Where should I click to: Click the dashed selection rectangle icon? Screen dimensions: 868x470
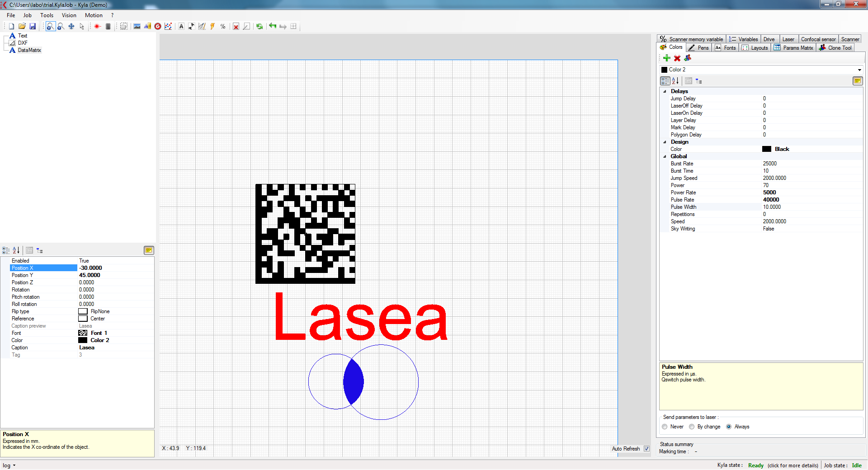pyautogui.click(x=123, y=26)
